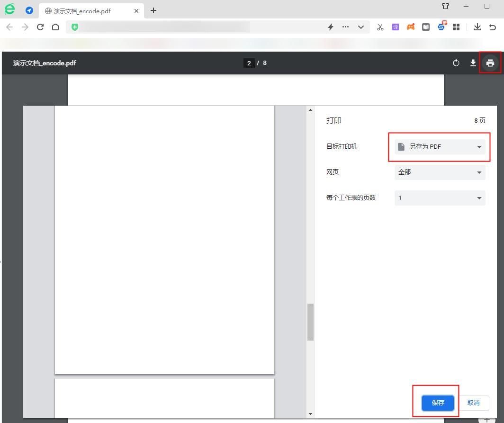Click the green extension badge in the address bar
Image resolution: width=504 pixels, height=423 pixels.
[74, 27]
